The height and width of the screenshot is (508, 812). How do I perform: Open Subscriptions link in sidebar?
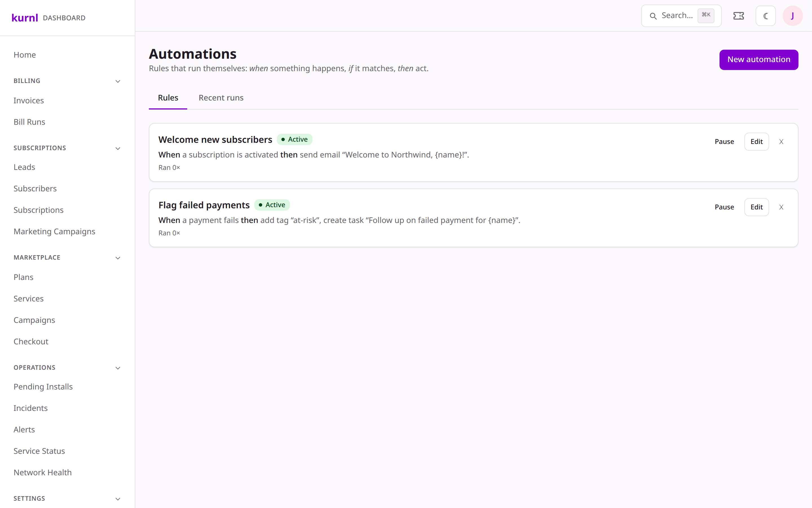[38, 210]
